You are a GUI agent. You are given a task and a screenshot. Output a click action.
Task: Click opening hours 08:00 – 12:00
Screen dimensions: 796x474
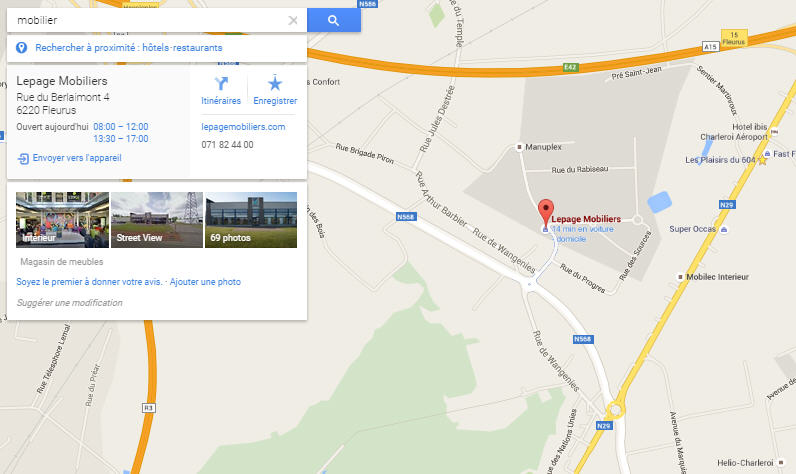[x=121, y=127]
